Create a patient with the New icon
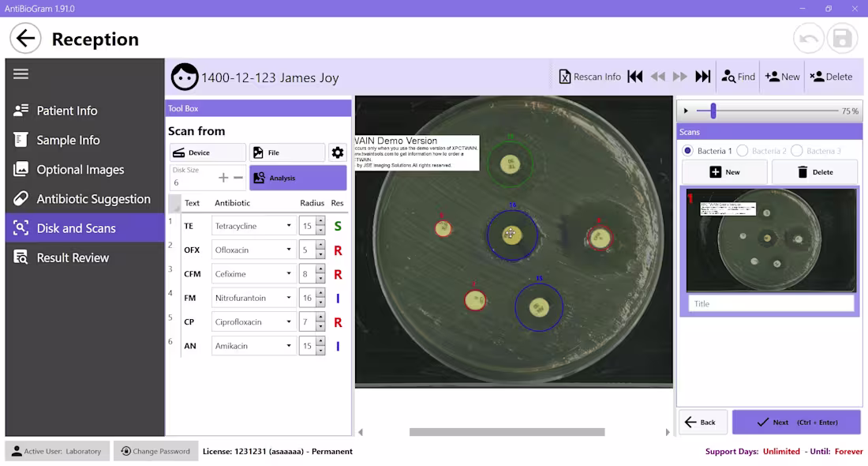This screenshot has height=466, width=868. click(782, 76)
